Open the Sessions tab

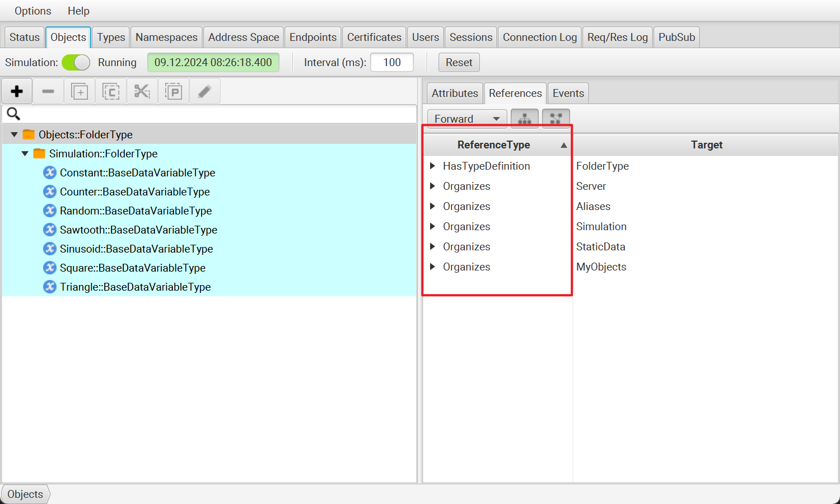[471, 37]
